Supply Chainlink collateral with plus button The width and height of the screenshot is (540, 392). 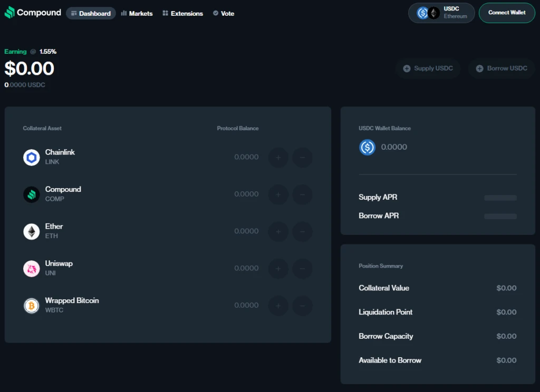pyautogui.click(x=278, y=158)
